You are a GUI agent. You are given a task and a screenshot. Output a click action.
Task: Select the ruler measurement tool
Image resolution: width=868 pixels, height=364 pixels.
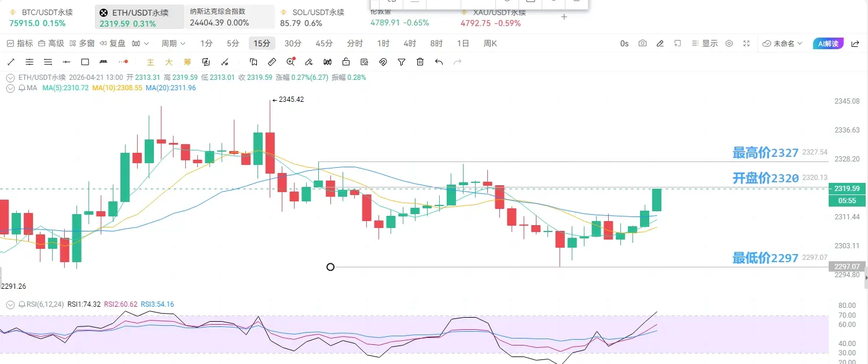click(x=272, y=62)
